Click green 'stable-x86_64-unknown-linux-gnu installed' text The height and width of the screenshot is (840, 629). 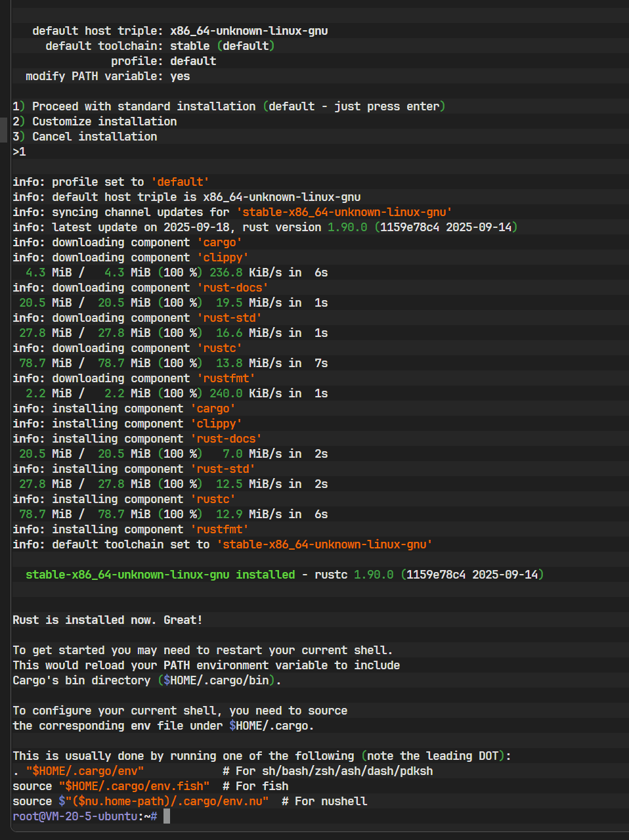coord(160,575)
